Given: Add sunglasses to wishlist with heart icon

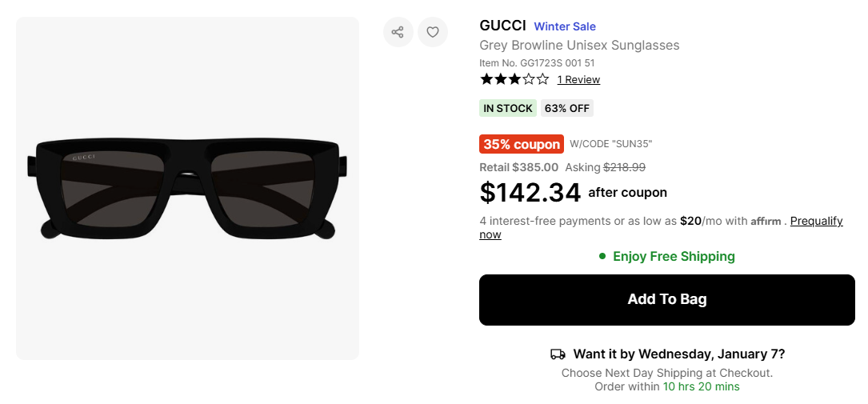Looking at the screenshot, I should click(433, 32).
